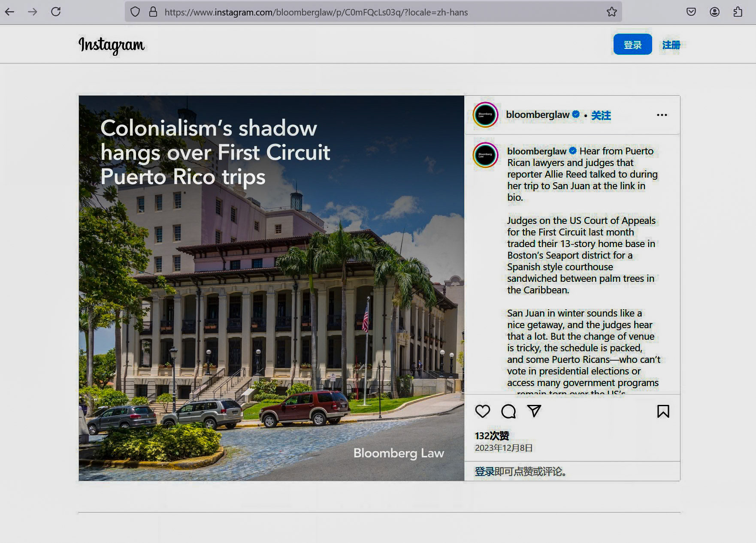Image resolution: width=756 pixels, height=543 pixels.
Task: Save the post with the bookmark icon
Action: click(663, 411)
